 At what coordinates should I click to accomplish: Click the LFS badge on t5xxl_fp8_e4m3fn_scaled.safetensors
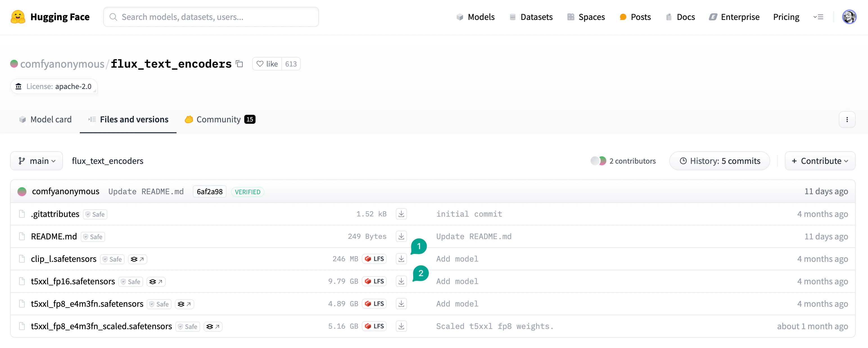(x=374, y=326)
